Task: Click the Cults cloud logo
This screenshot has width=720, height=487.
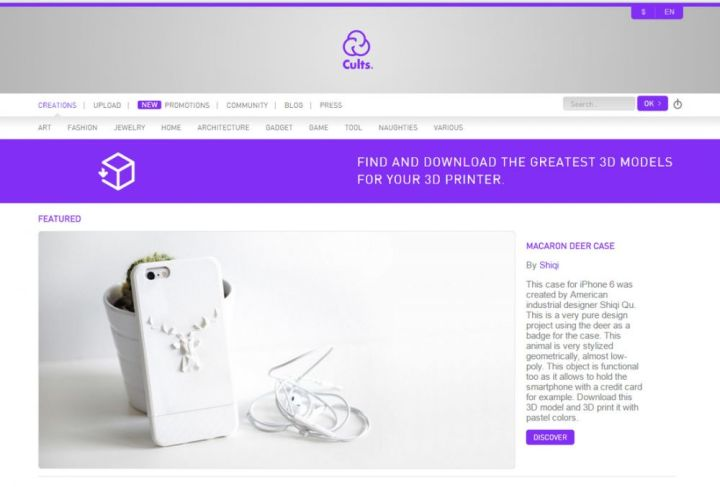Action: (x=357, y=50)
